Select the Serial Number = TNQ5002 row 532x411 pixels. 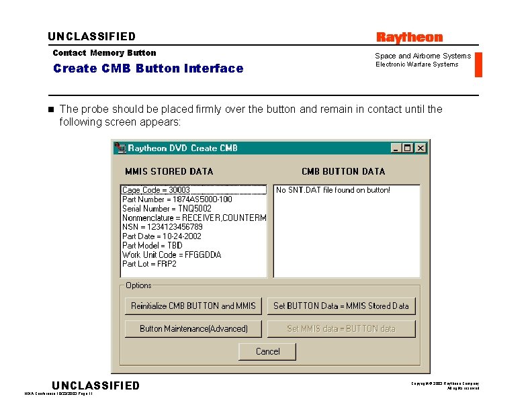coord(193,209)
